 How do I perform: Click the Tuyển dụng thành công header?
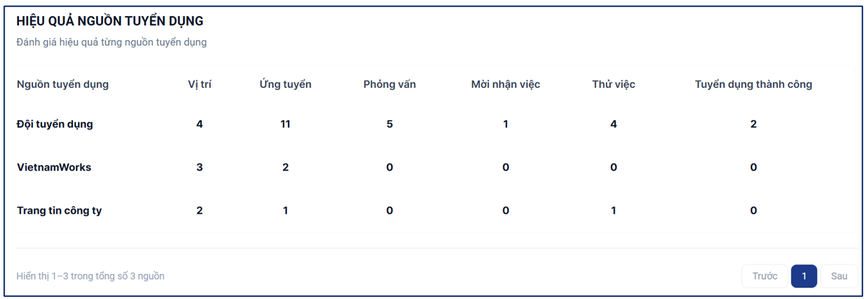[x=754, y=85]
